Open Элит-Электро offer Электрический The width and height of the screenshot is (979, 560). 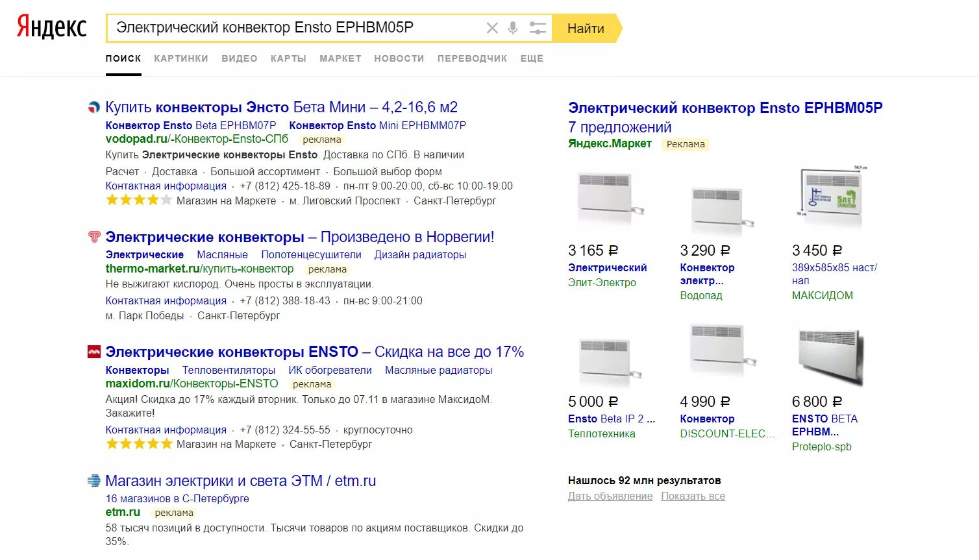click(x=607, y=267)
